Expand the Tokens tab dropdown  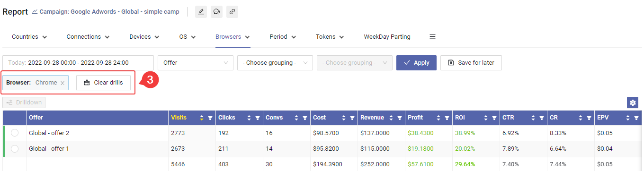pyautogui.click(x=341, y=37)
